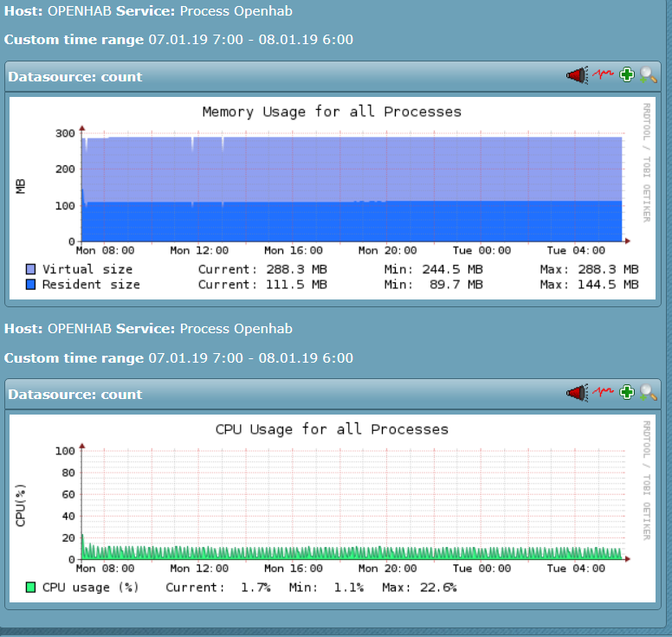
Task: Click the Custom time range text above CPU panel
Action: point(178,357)
